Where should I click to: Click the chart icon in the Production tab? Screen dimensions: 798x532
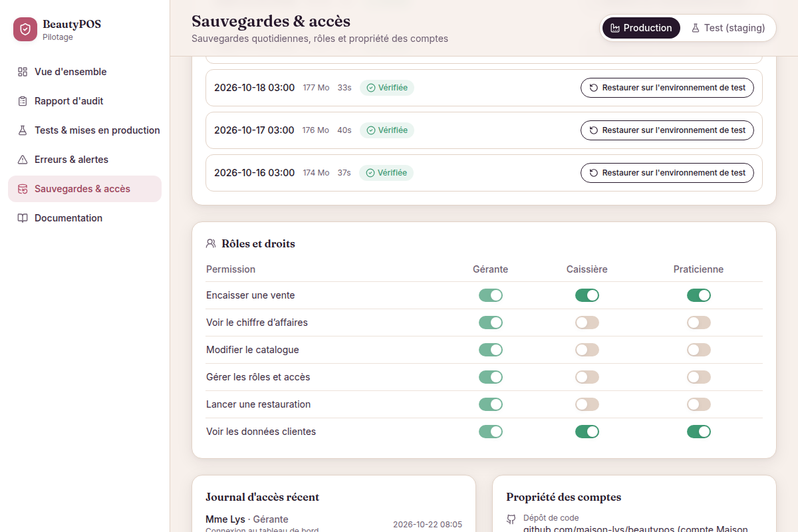click(615, 28)
